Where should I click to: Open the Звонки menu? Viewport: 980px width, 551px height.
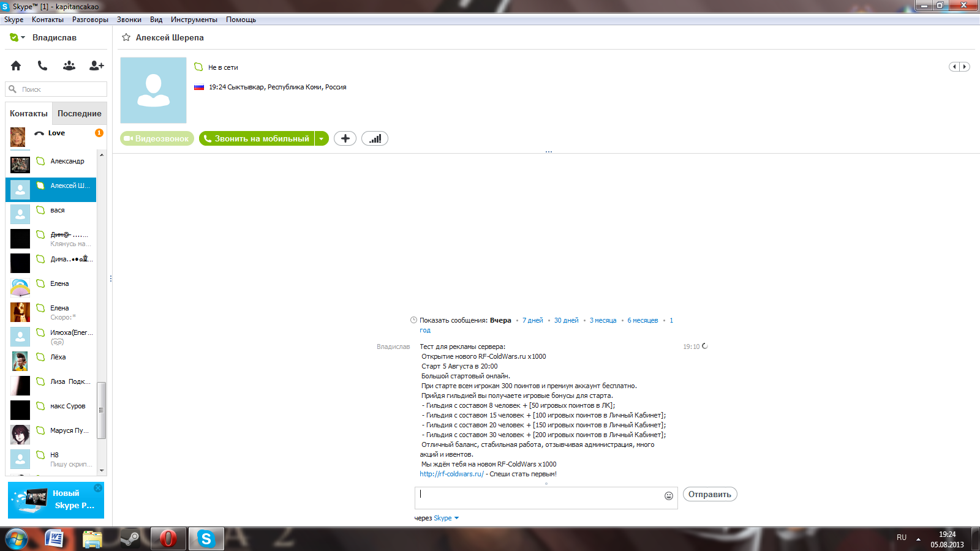point(129,20)
